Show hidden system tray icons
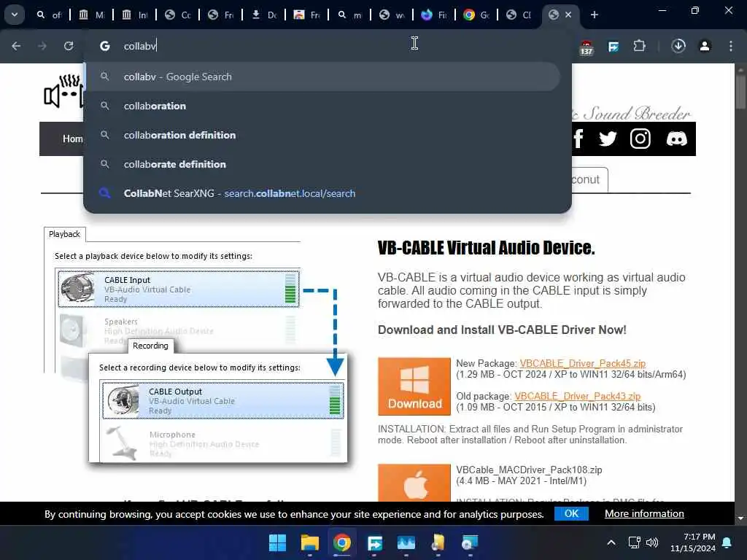The width and height of the screenshot is (747, 560). point(611,542)
